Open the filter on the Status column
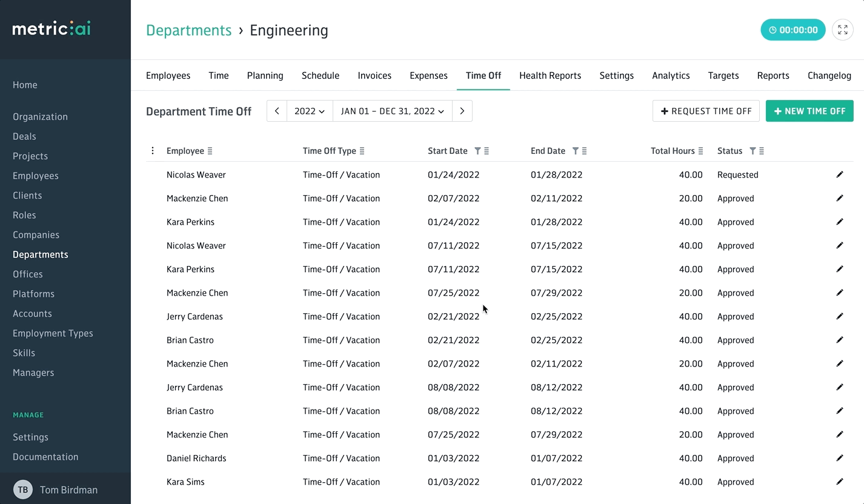The height and width of the screenshot is (504, 864). click(753, 151)
